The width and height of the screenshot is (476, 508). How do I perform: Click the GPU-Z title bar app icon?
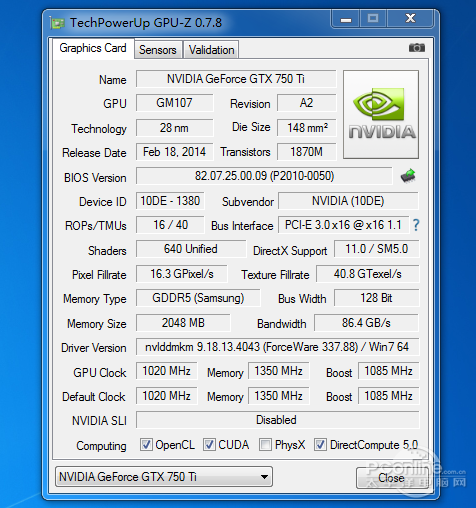tap(57, 23)
